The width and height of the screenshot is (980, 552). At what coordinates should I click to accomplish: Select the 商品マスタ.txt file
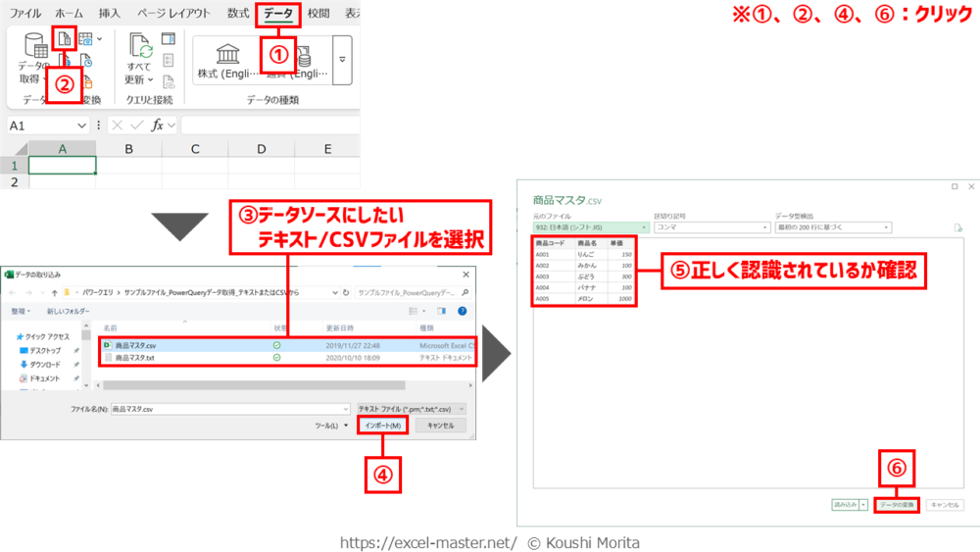coord(135,358)
